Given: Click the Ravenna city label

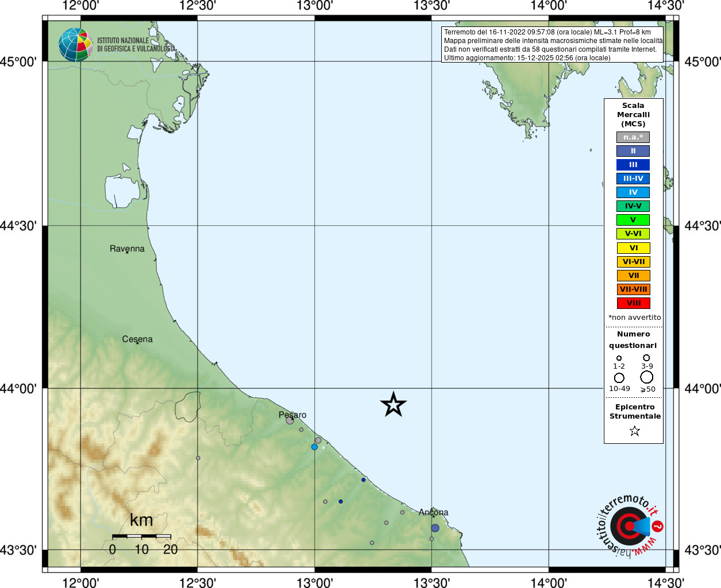Looking at the screenshot, I should pos(127,249).
